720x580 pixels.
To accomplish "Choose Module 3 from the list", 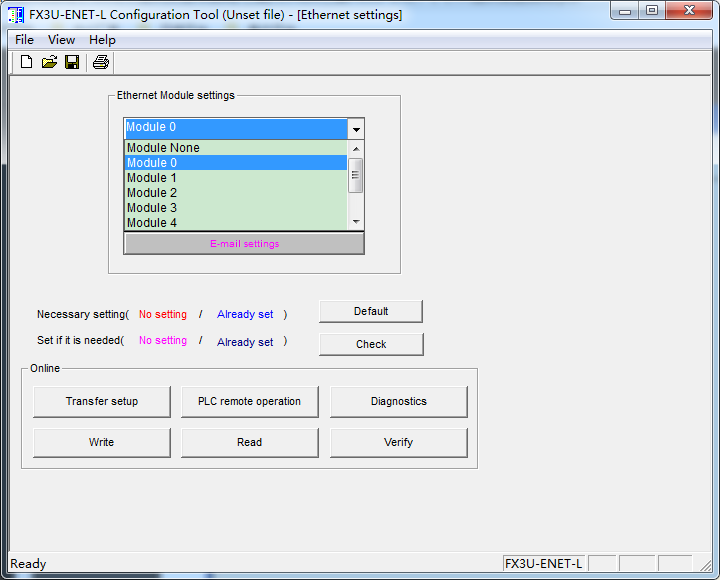I will pyautogui.click(x=236, y=208).
